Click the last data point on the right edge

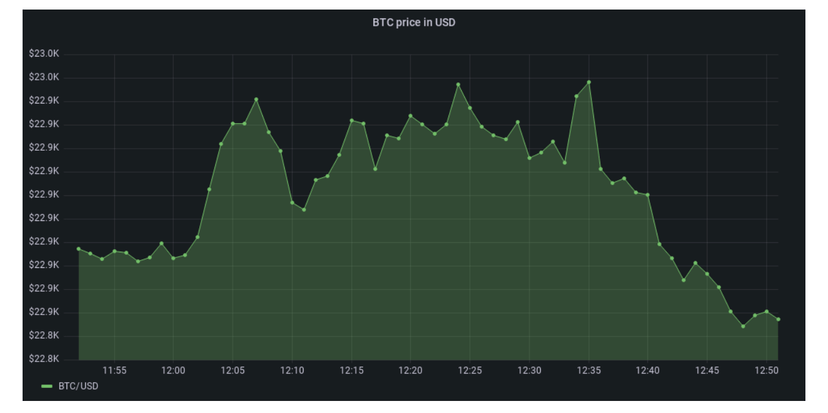(x=778, y=319)
